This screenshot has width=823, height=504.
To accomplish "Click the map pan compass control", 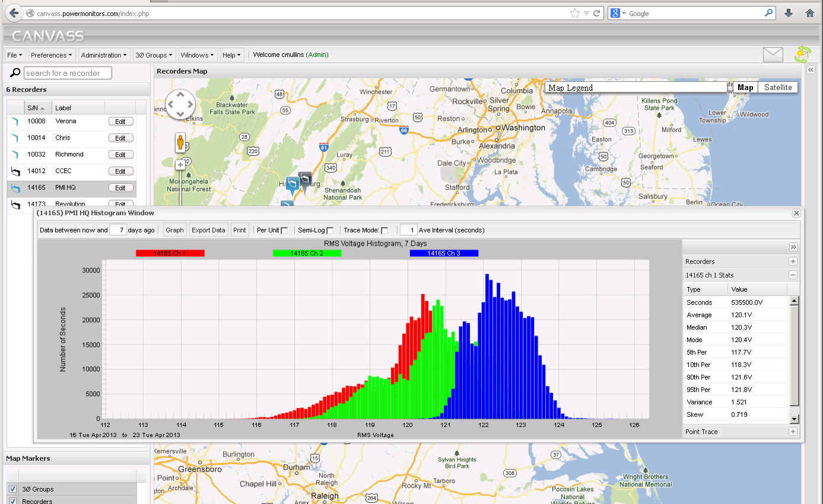I will [180, 104].
